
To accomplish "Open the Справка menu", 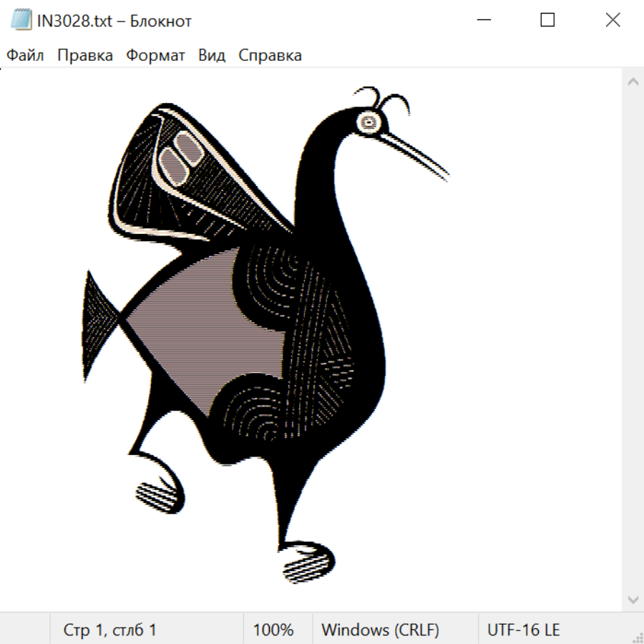I will click(x=270, y=56).
